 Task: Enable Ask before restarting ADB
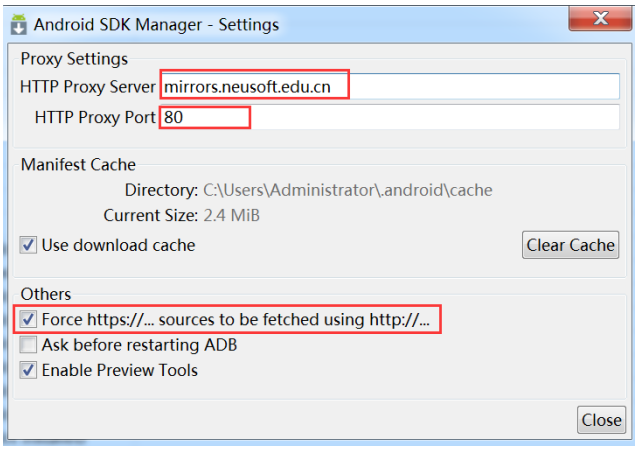(28, 345)
